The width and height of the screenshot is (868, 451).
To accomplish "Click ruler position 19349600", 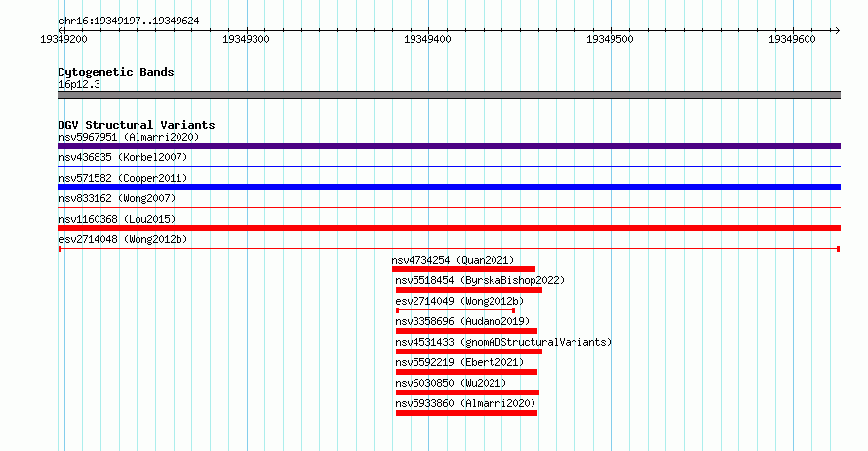I will (x=792, y=39).
